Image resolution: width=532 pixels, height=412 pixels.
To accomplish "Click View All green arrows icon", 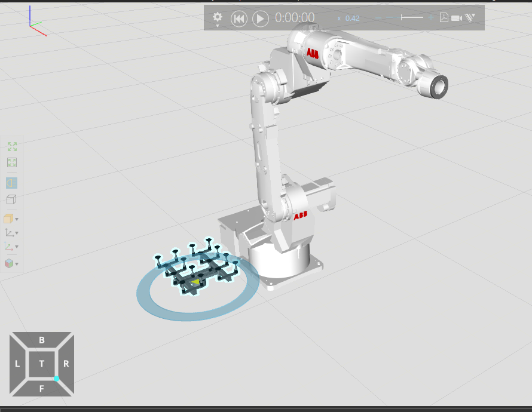I will point(12,147).
